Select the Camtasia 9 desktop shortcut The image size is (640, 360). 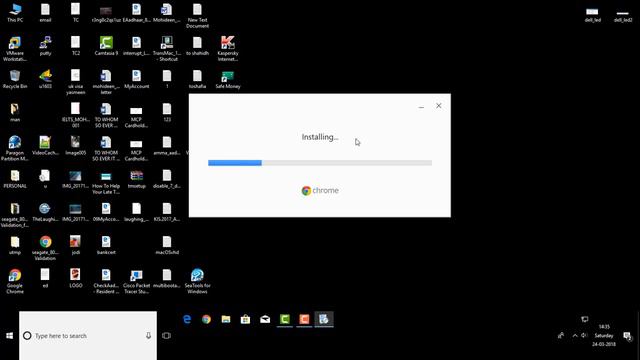[106, 46]
